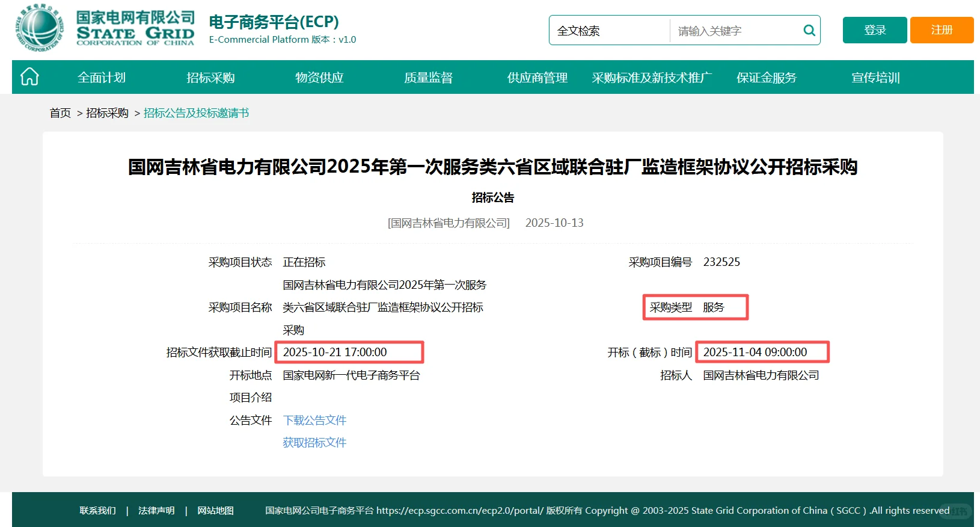Open the 采购标准及新技术推广 menu
Viewport: 980px width, 527px height.
tap(652, 78)
